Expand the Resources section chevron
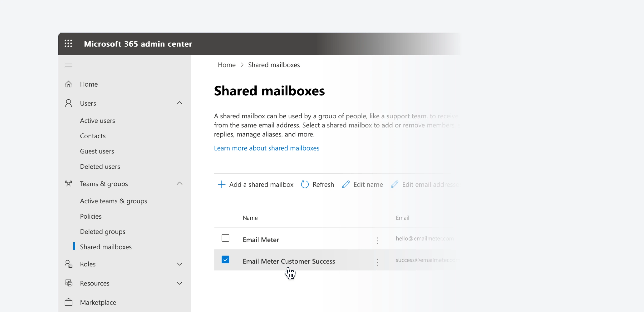This screenshot has width=644, height=312. pyautogui.click(x=179, y=283)
